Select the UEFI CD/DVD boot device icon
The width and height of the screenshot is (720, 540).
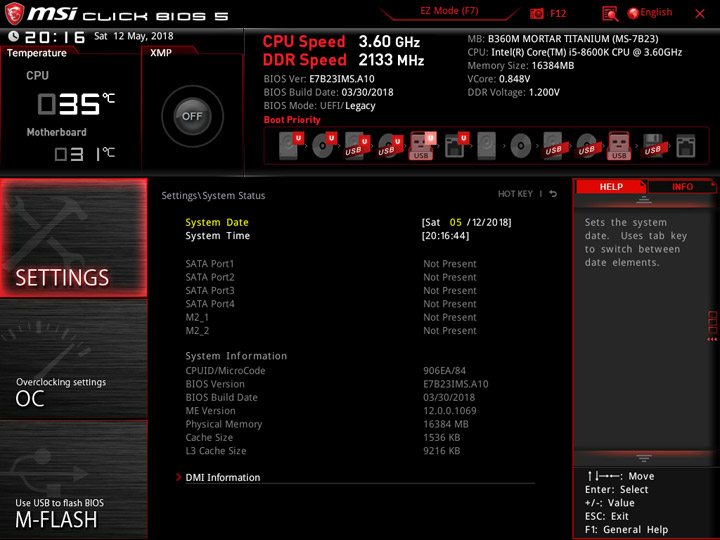pyautogui.click(x=324, y=145)
